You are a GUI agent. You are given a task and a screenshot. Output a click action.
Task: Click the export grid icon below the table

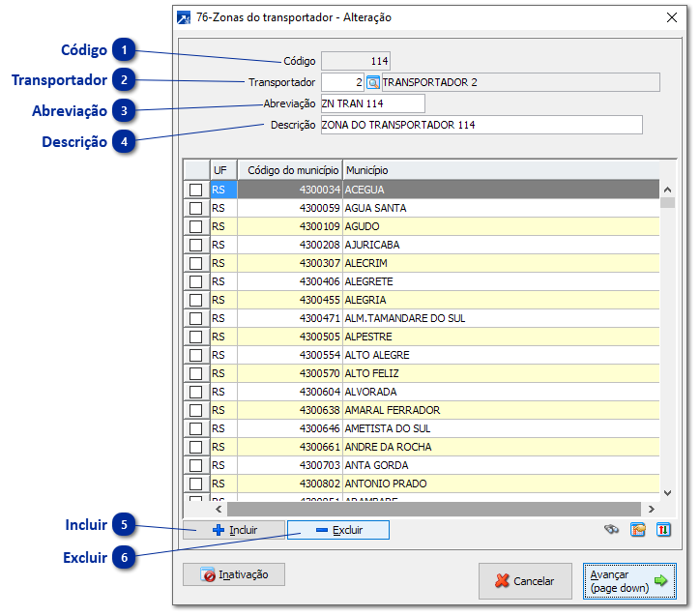[x=638, y=530]
